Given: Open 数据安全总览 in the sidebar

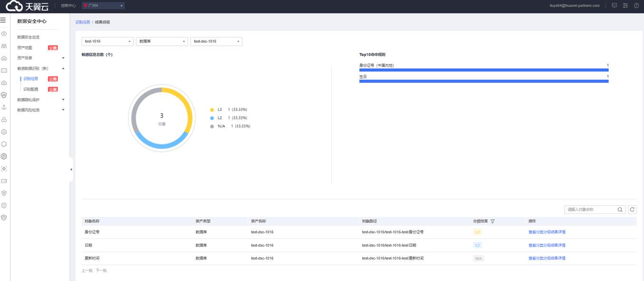Looking at the screenshot, I should (x=28, y=37).
